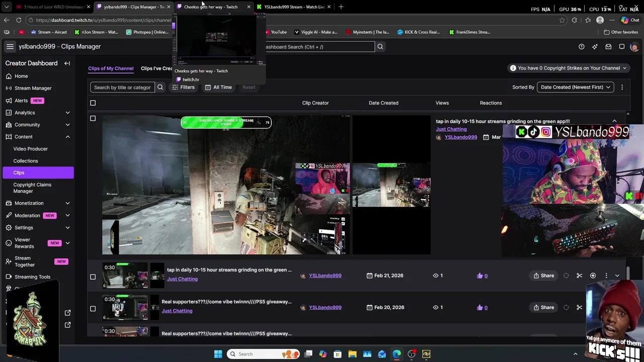Open the Photopea bookmark in bookmarks bar

click(147, 32)
